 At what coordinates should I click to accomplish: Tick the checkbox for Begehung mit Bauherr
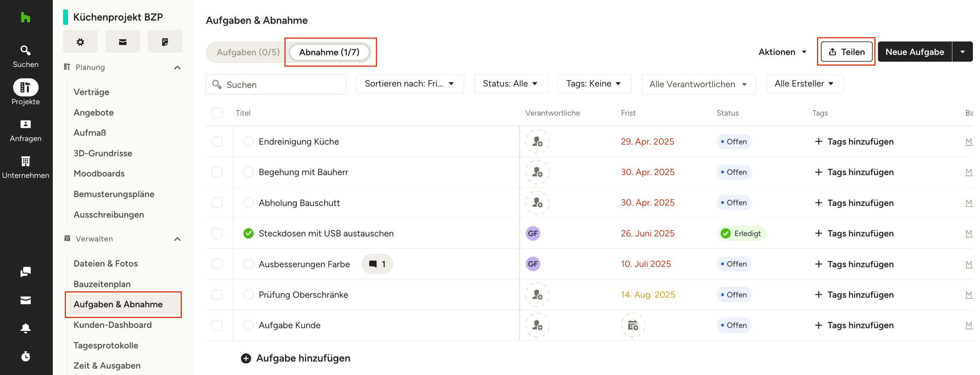tap(217, 172)
